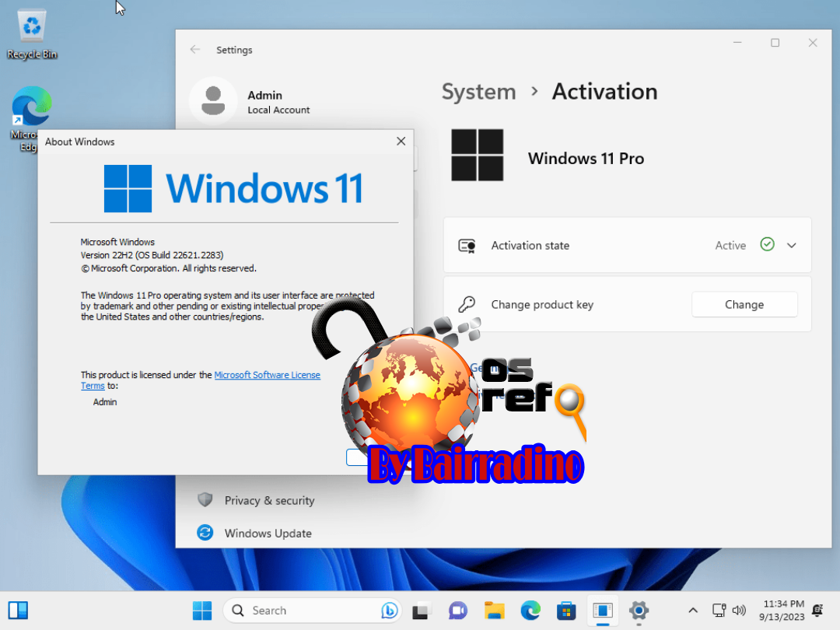This screenshot has width=840, height=630.
Task: Launch Edge from the taskbar
Action: (530, 611)
